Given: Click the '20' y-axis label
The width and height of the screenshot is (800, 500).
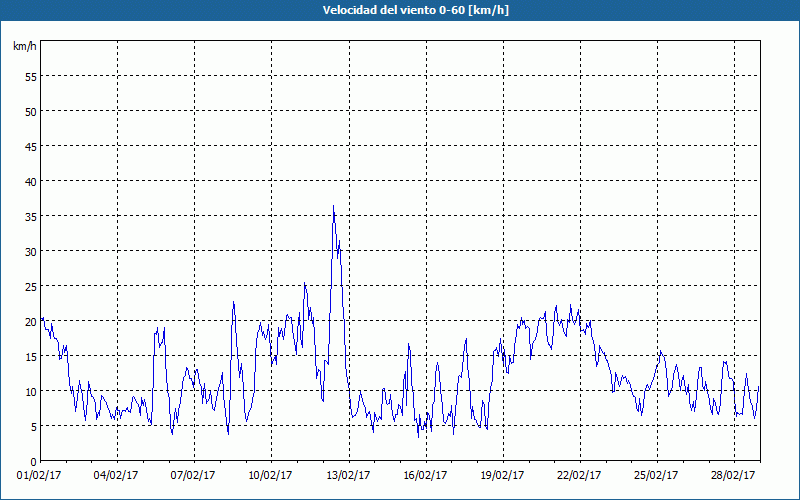Looking at the screenshot, I should (x=31, y=321).
